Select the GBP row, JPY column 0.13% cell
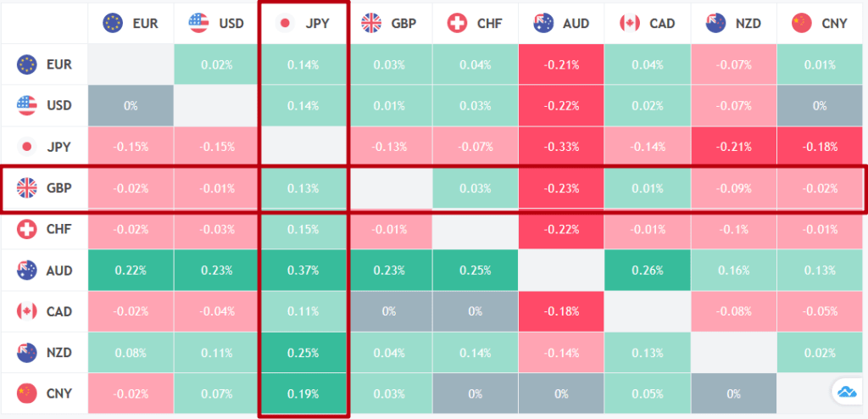Screen dimensions: 868x419 click(x=303, y=188)
